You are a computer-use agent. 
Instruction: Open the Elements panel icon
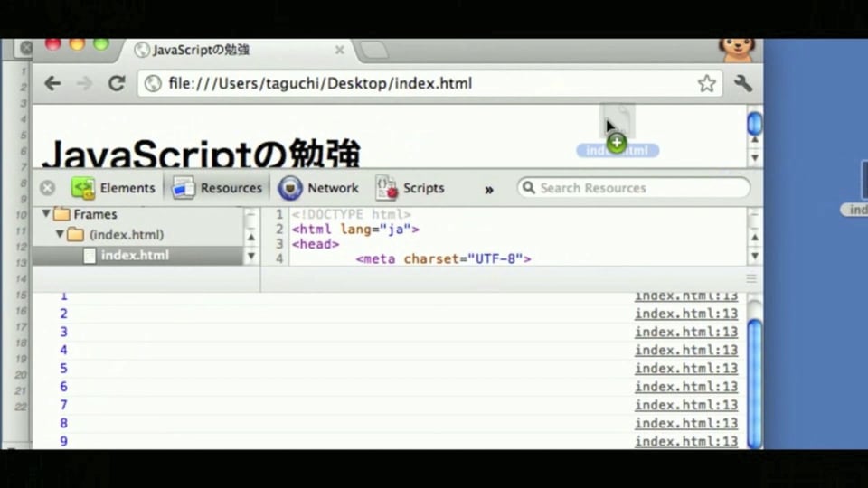pyautogui.click(x=83, y=188)
